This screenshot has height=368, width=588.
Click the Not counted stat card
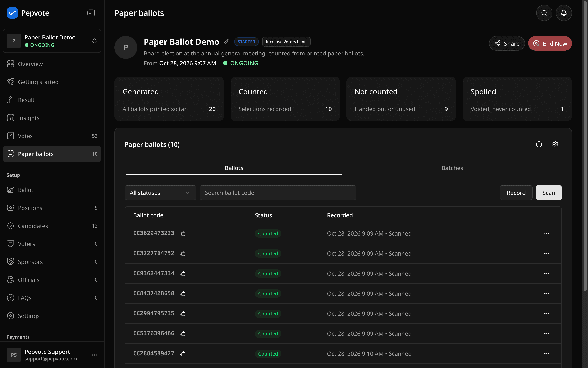(401, 99)
